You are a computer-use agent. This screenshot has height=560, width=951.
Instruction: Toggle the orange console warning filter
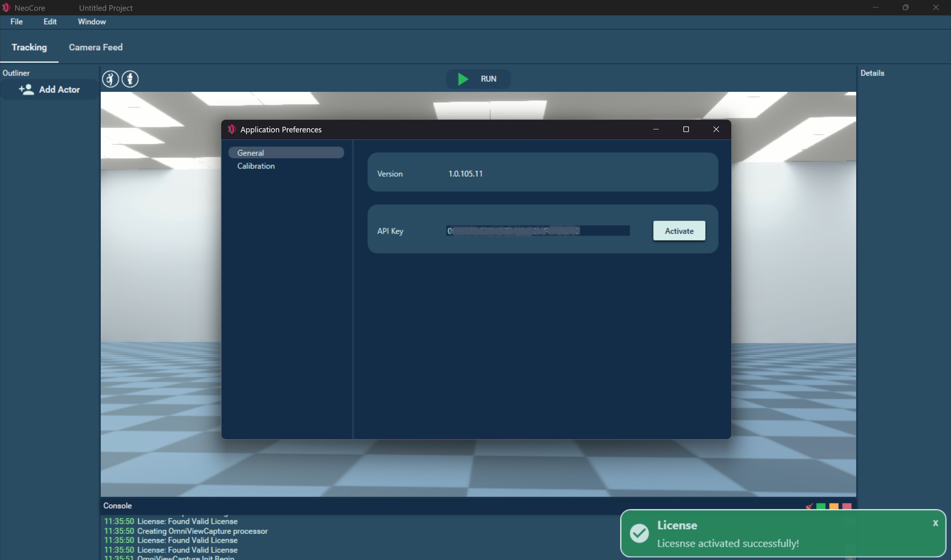pos(834,506)
